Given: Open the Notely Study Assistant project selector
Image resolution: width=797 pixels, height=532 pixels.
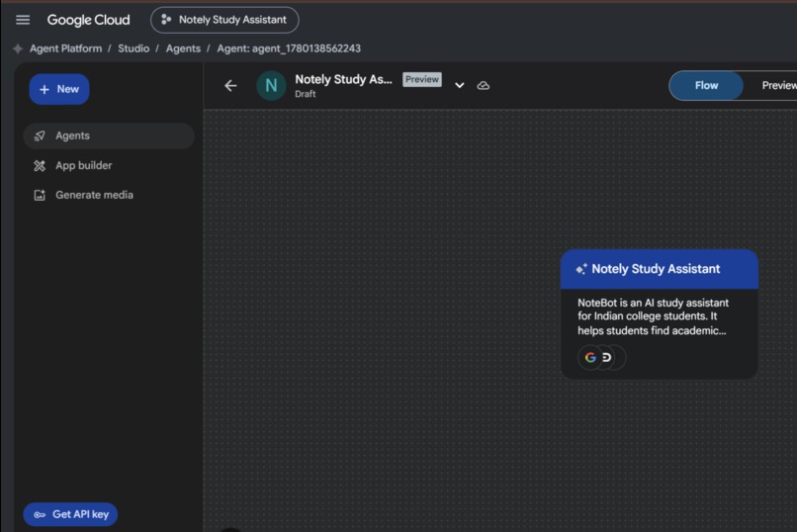Looking at the screenshot, I should tap(224, 20).
